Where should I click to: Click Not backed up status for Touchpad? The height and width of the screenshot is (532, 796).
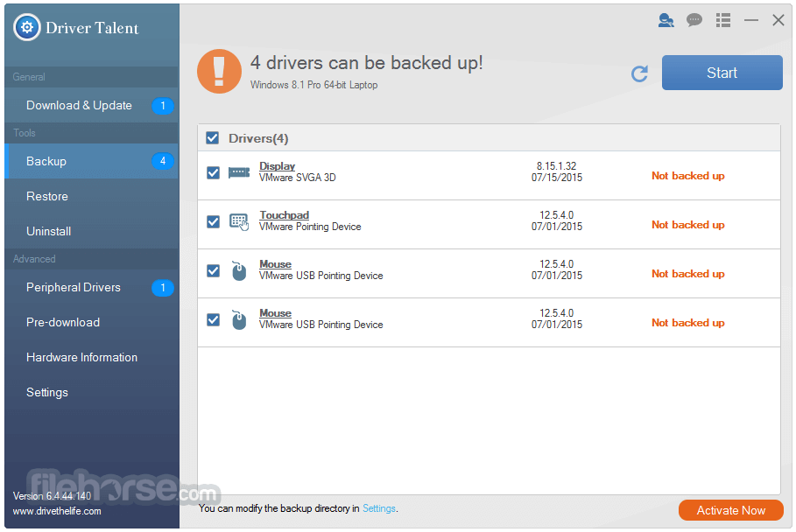coord(688,225)
